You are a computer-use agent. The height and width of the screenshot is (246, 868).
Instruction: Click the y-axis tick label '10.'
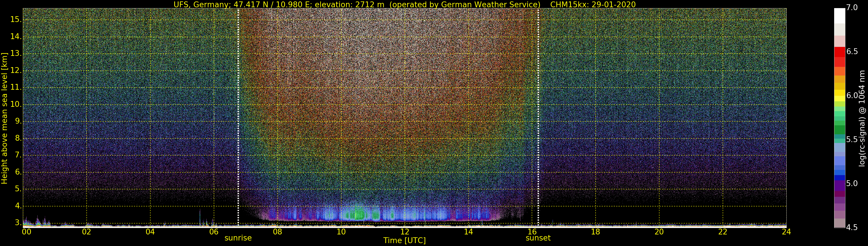(x=16, y=104)
